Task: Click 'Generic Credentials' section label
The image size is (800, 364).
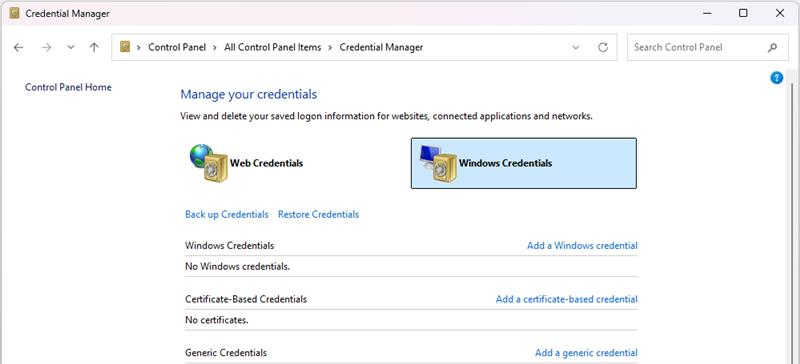Action: click(226, 353)
